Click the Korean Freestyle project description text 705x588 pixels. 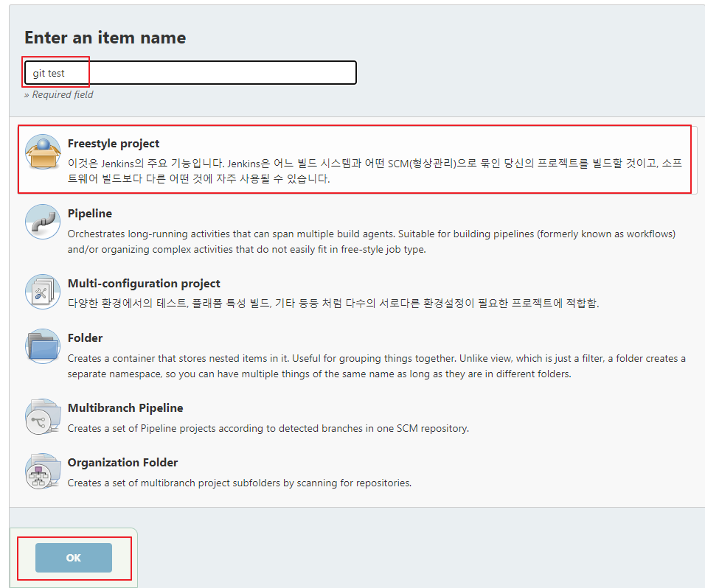375,171
